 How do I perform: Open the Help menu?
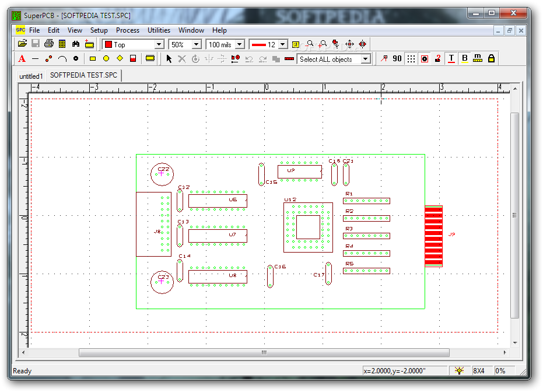[x=219, y=30]
